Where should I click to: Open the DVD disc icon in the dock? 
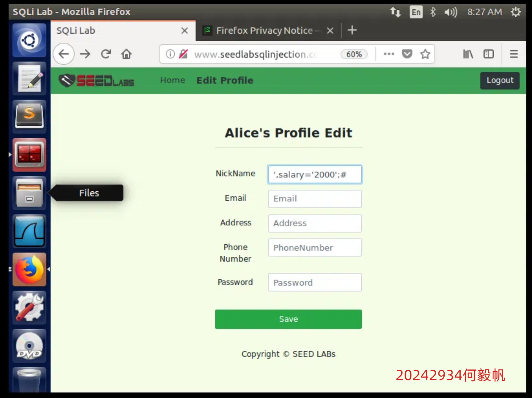point(29,346)
